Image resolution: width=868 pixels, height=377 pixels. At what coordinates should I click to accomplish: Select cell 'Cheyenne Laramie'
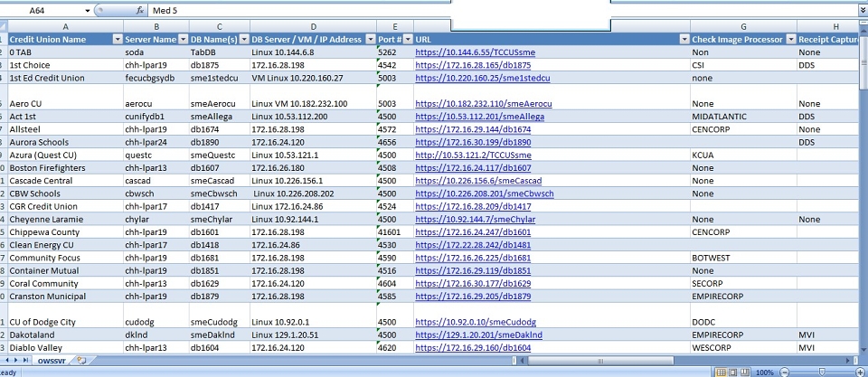(65, 220)
